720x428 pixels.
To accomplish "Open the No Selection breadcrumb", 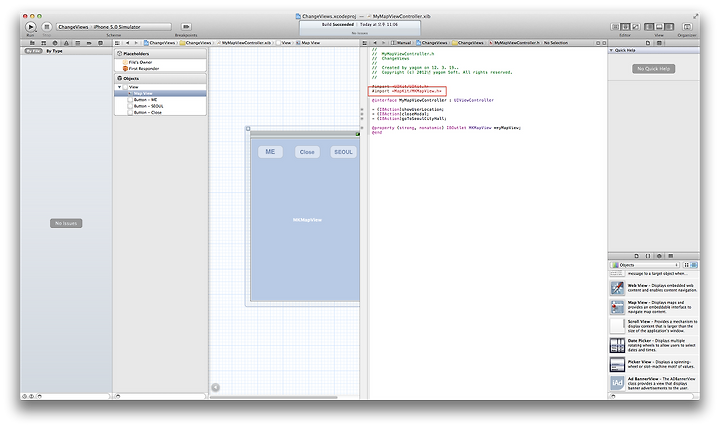I will click(556, 43).
